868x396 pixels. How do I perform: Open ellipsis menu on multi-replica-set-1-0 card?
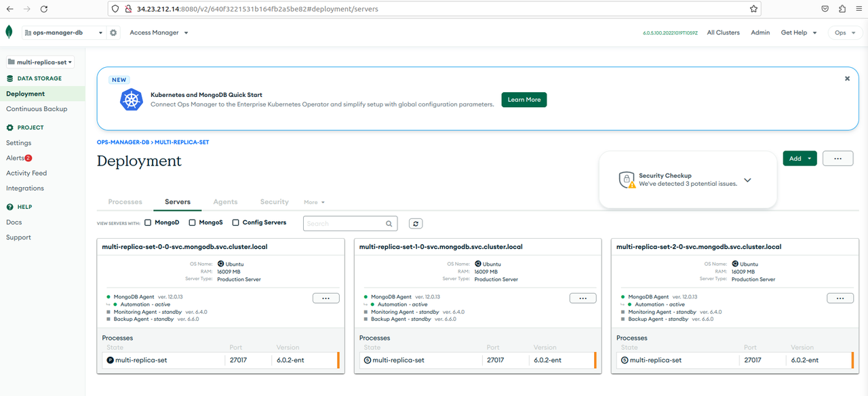tap(583, 298)
